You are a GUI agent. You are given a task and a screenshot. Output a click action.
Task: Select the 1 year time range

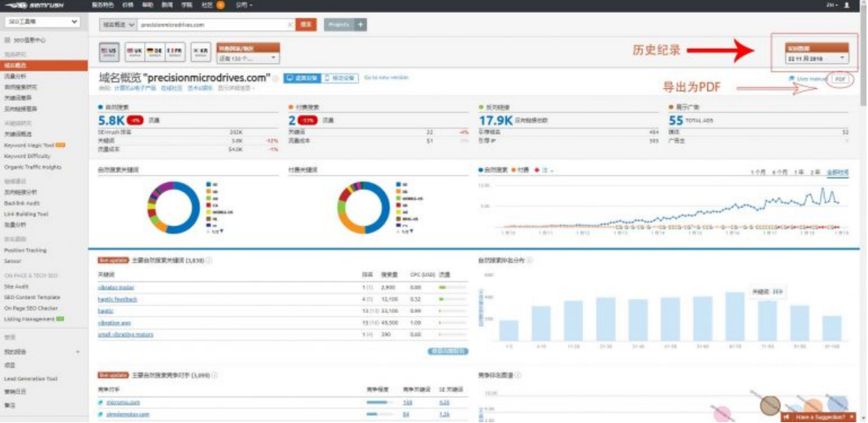pyautogui.click(x=799, y=172)
